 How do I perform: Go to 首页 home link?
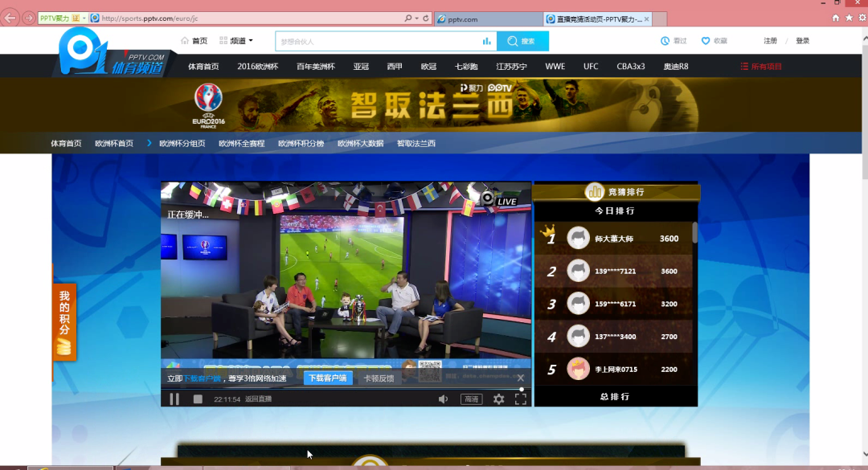click(x=194, y=41)
